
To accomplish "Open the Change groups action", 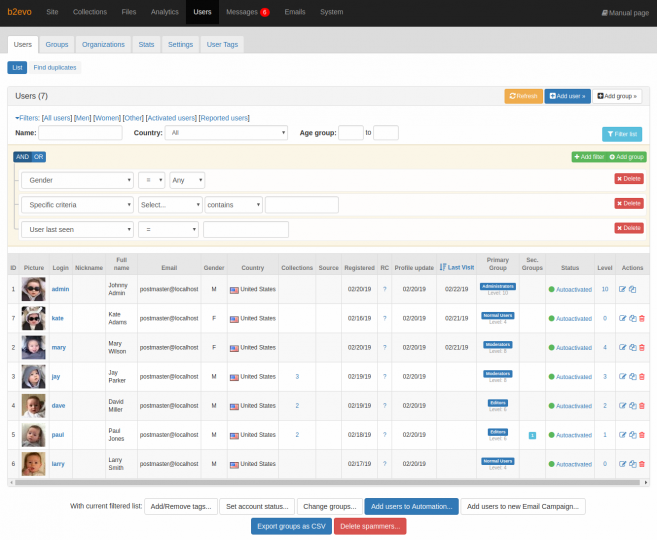I will [x=330, y=506].
